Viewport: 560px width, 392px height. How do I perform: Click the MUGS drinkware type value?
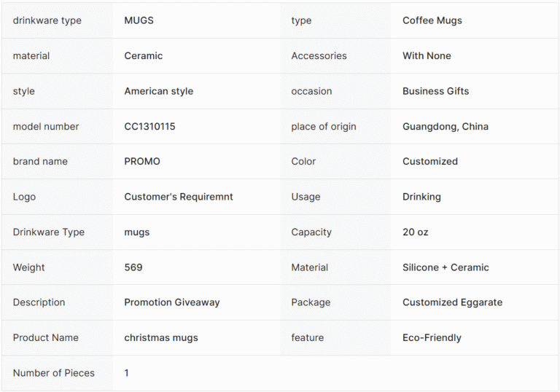pos(139,20)
